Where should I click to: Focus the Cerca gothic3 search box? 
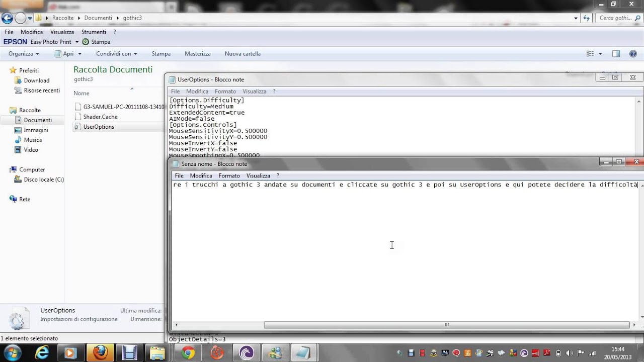tap(619, 18)
